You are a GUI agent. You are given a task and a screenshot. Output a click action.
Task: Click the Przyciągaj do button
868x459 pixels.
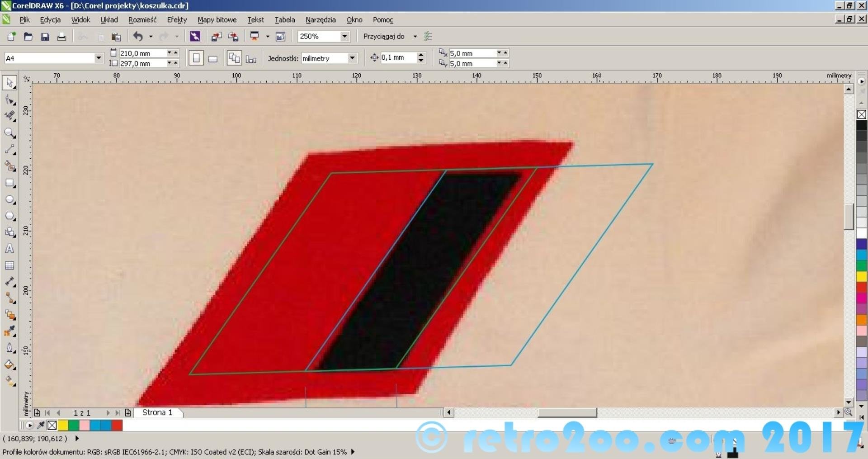click(384, 36)
